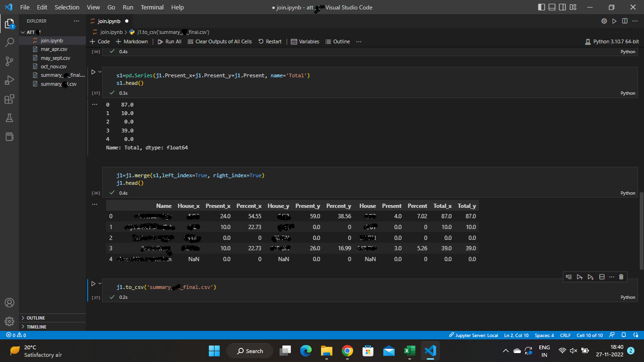Delete the cell using the trash icon
This screenshot has width=644, height=362.
(x=621, y=277)
